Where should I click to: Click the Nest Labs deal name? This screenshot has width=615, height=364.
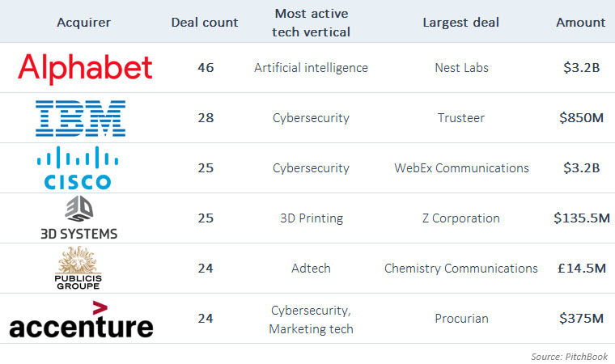(460, 68)
